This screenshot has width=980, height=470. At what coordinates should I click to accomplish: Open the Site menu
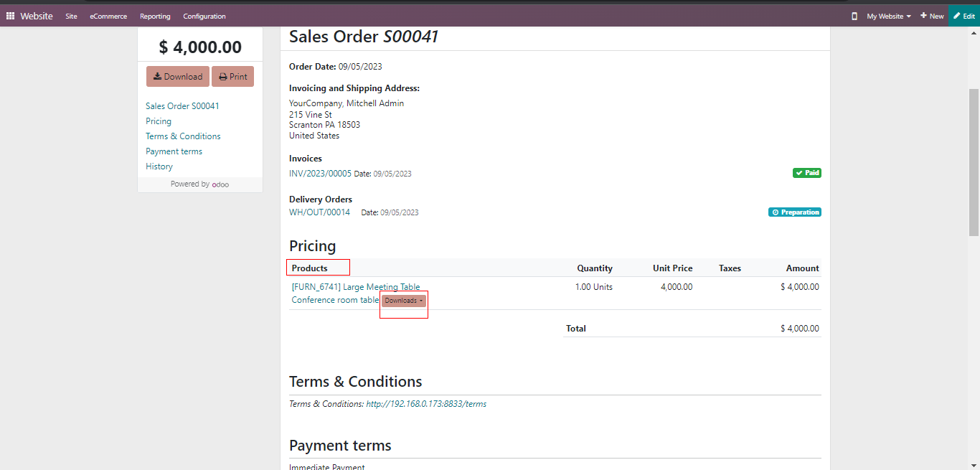[x=71, y=16]
